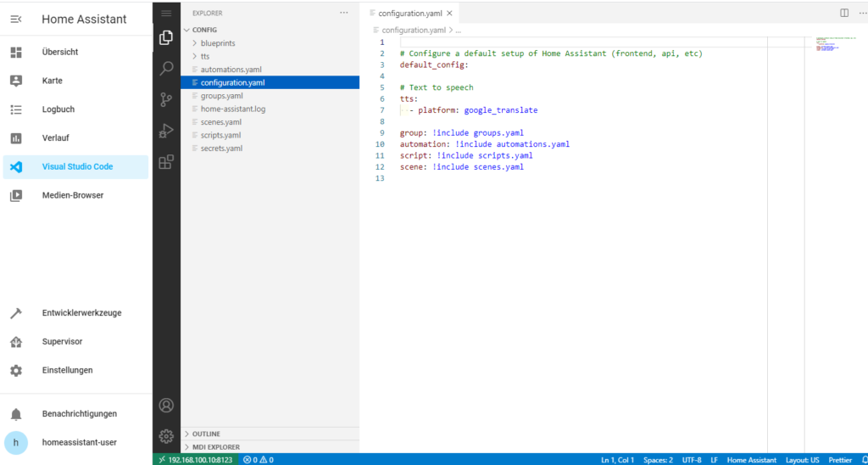Screen dimensions: 868x465
Task: Close the configuration.yaml tab
Action: tap(449, 14)
